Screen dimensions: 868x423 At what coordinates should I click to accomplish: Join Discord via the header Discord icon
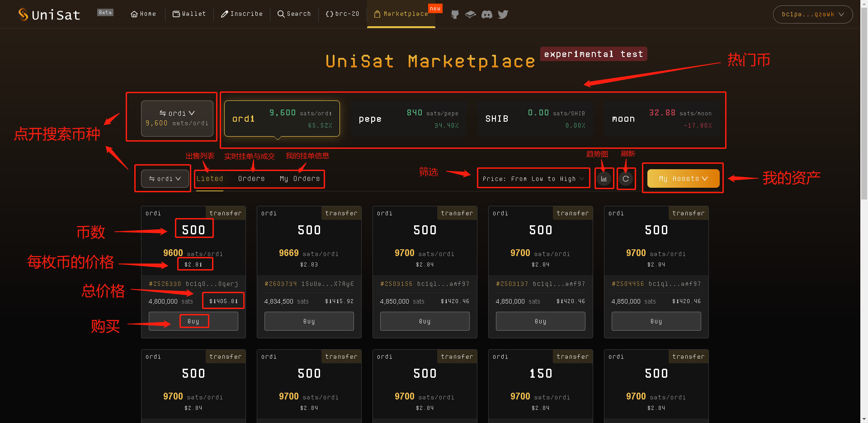click(487, 14)
